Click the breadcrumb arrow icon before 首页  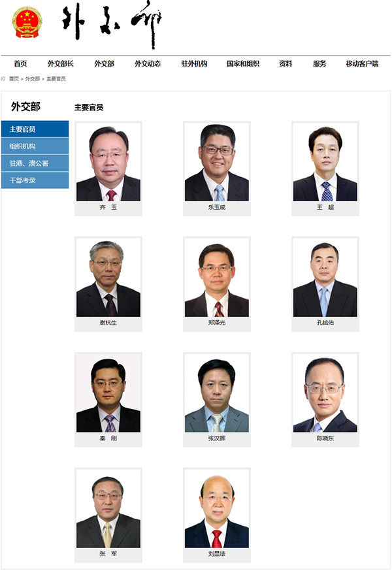click(x=3, y=78)
